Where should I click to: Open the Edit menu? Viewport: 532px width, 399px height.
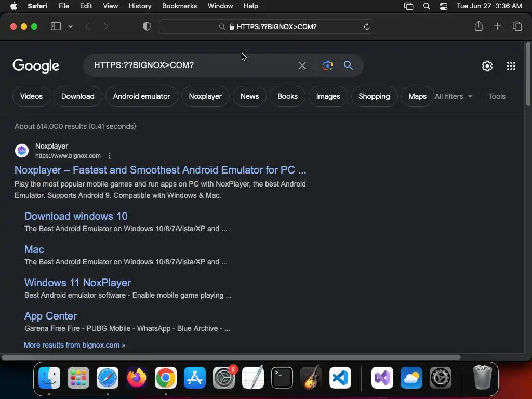86,6
